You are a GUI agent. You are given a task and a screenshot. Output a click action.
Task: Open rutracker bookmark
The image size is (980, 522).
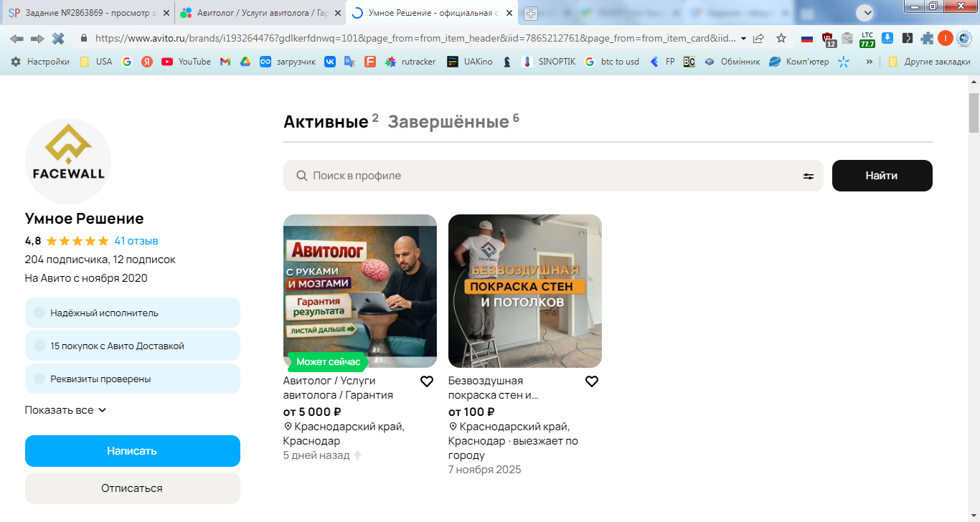tap(410, 62)
